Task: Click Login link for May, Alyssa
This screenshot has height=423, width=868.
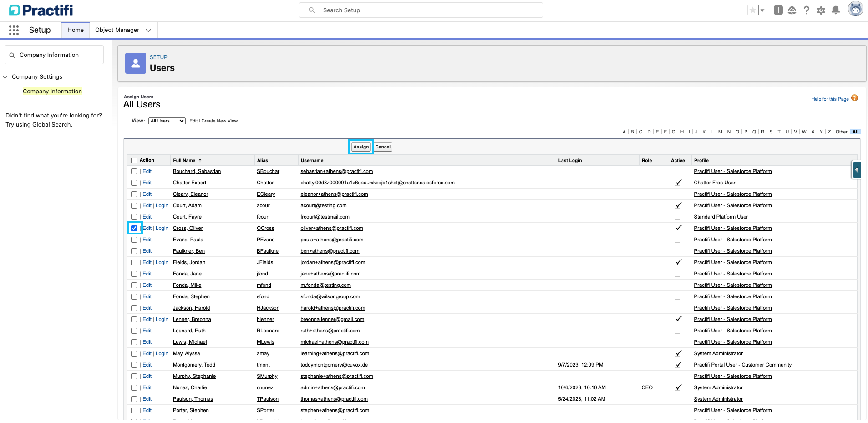Action: [x=162, y=353]
